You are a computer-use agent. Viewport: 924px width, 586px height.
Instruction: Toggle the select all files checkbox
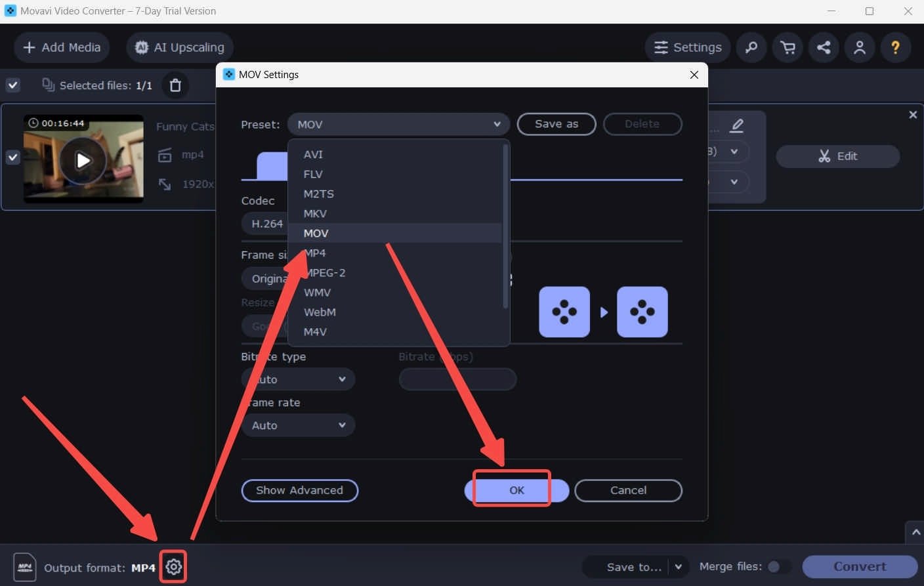(13, 85)
